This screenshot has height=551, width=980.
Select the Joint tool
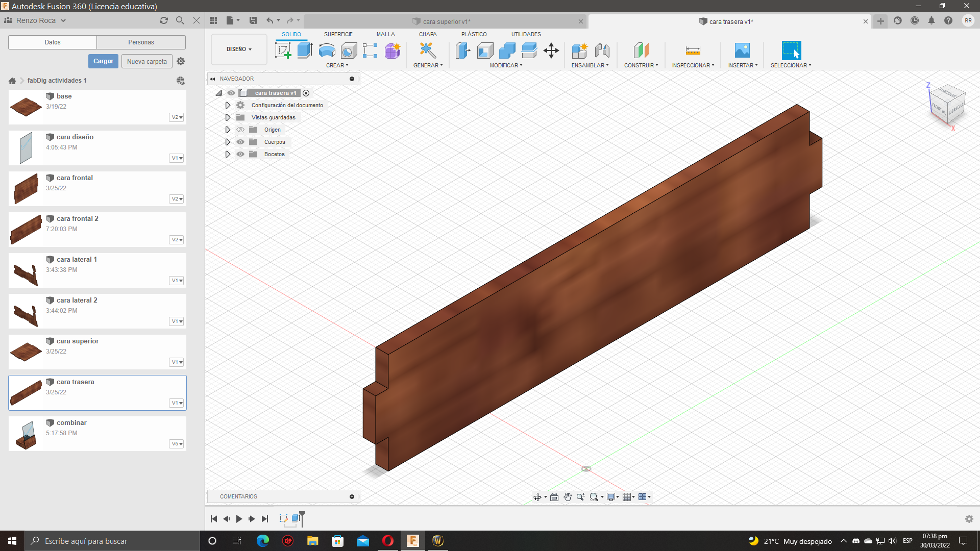coord(602,51)
